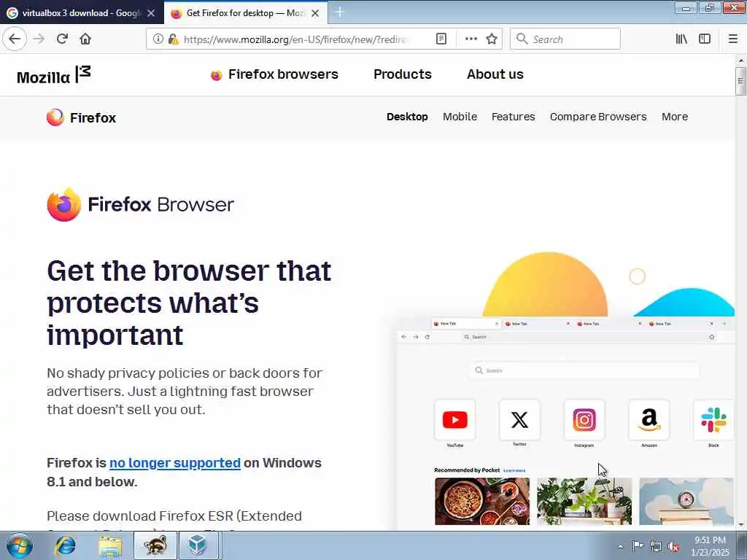This screenshot has height=560, width=747.
Task: Reload the current page
Action: [63, 39]
